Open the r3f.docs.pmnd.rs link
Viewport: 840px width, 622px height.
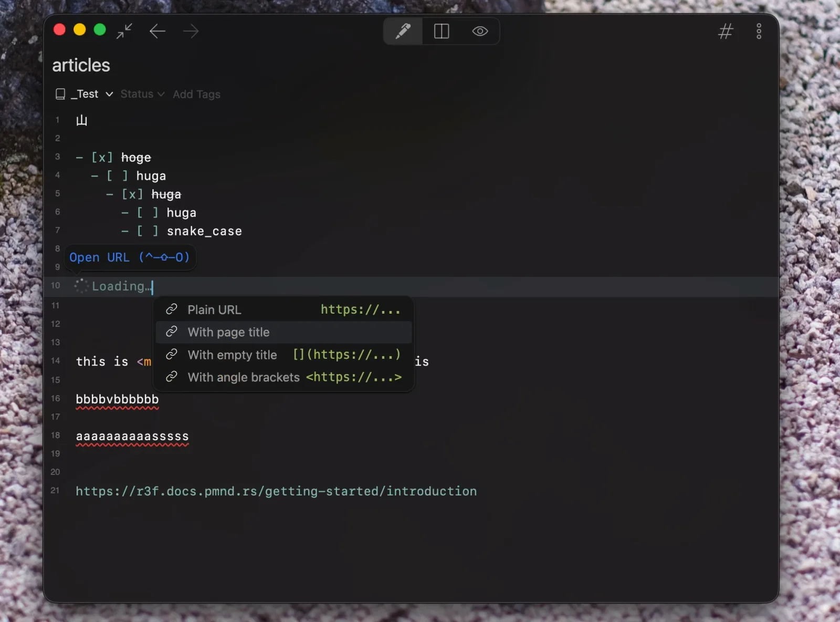coord(276,491)
